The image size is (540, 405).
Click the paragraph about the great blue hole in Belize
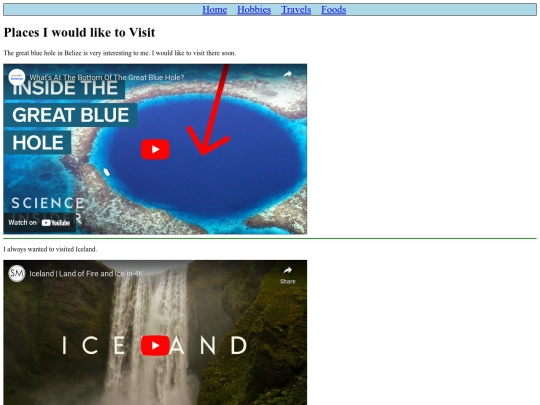click(x=120, y=53)
